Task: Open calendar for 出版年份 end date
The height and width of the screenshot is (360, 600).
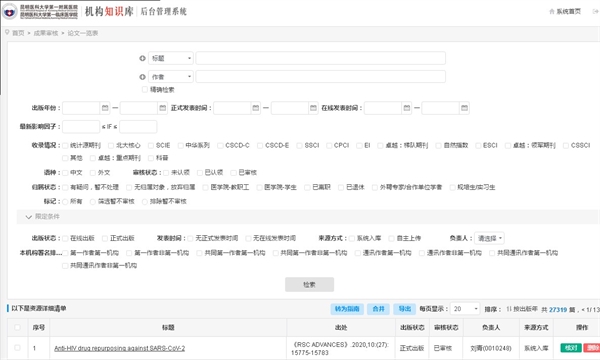Action: (x=163, y=108)
